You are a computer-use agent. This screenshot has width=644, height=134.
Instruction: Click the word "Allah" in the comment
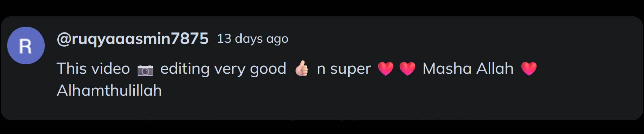495,69
